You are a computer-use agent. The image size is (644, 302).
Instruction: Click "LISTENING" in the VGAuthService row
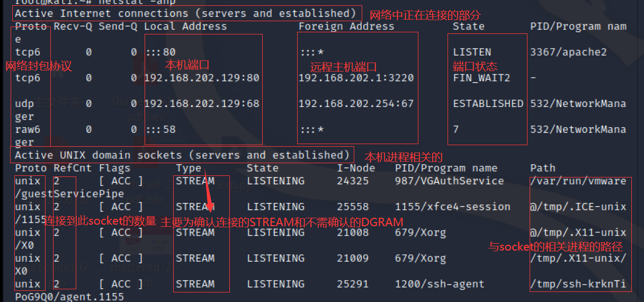pos(275,181)
